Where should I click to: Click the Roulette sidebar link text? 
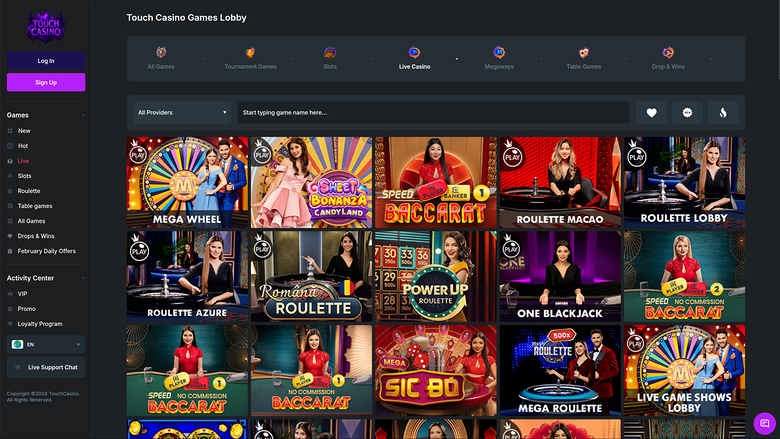29,191
